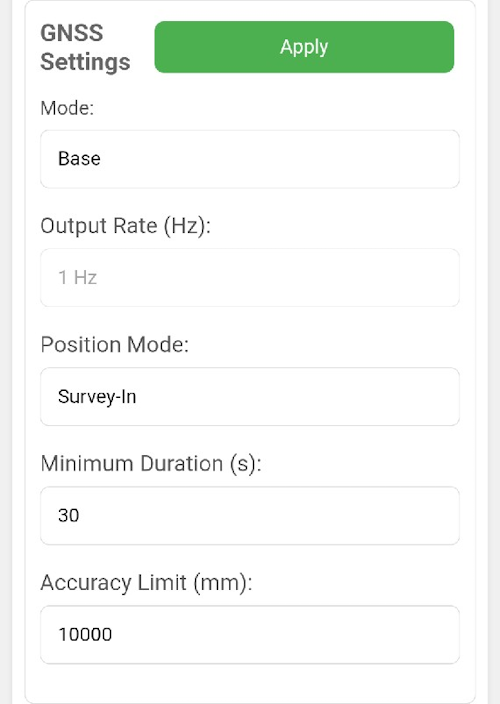Select the Survey-In value text

(x=97, y=397)
